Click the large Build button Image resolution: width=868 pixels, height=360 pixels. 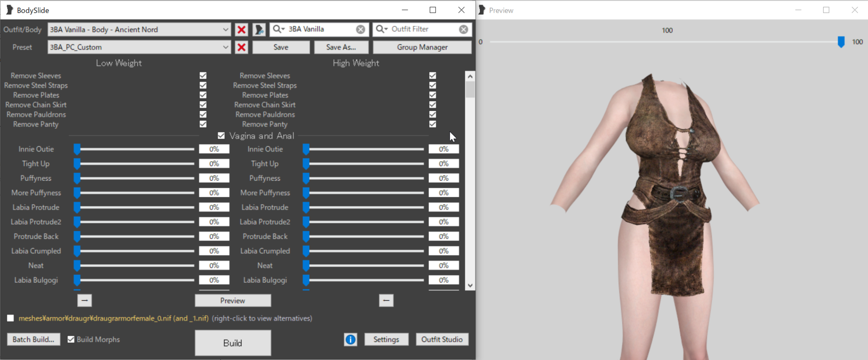click(233, 343)
